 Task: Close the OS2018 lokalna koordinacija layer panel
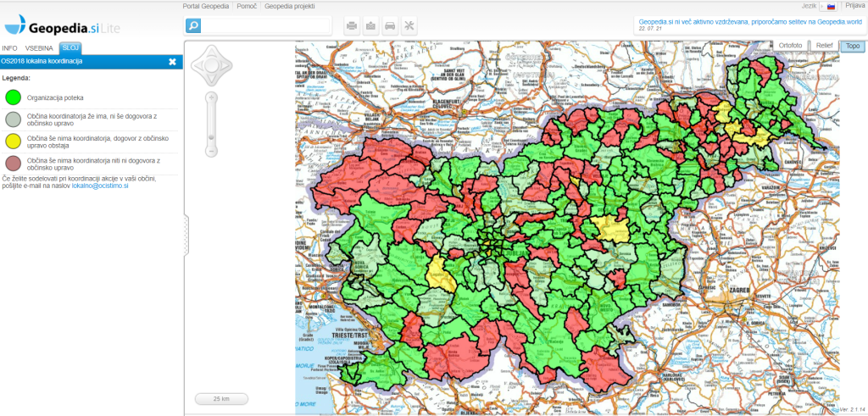172,62
